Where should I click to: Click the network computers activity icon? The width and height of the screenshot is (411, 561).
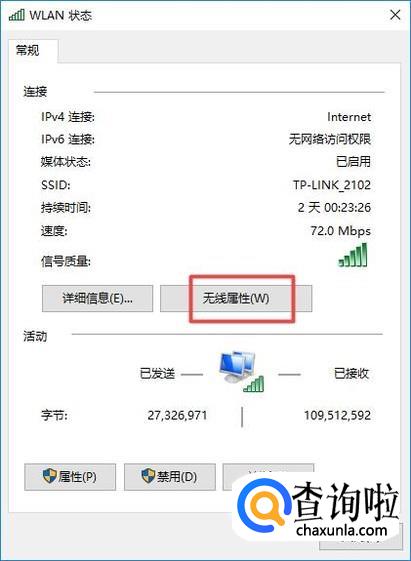coord(241,371)
